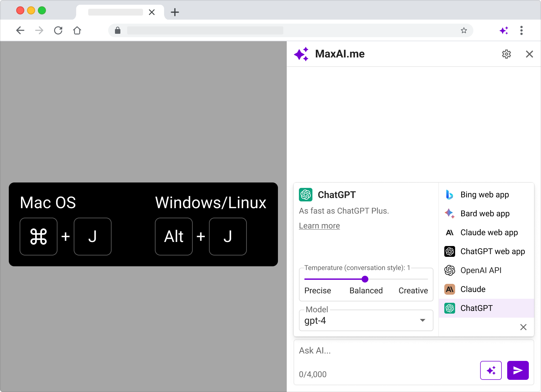Screen dimensions: 541x392
Task: Click the Bing logo icon
Action: click(x=450, y=195)
